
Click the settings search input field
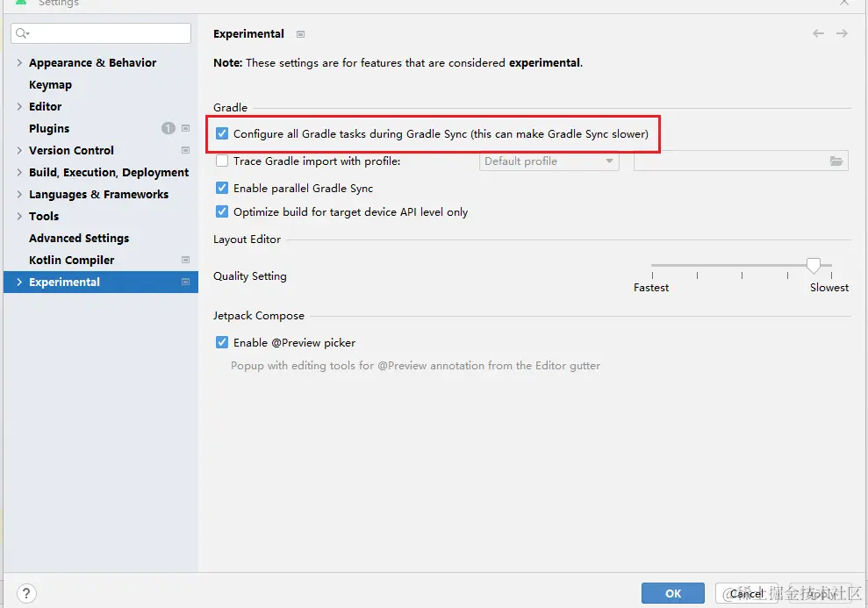coord(101,33)
